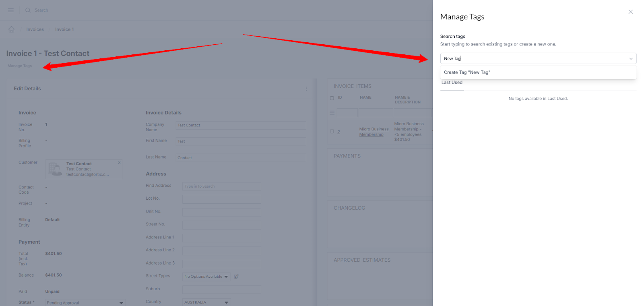
Task: Click the Edit Details panel scrollbar
Action: point(316,192)
